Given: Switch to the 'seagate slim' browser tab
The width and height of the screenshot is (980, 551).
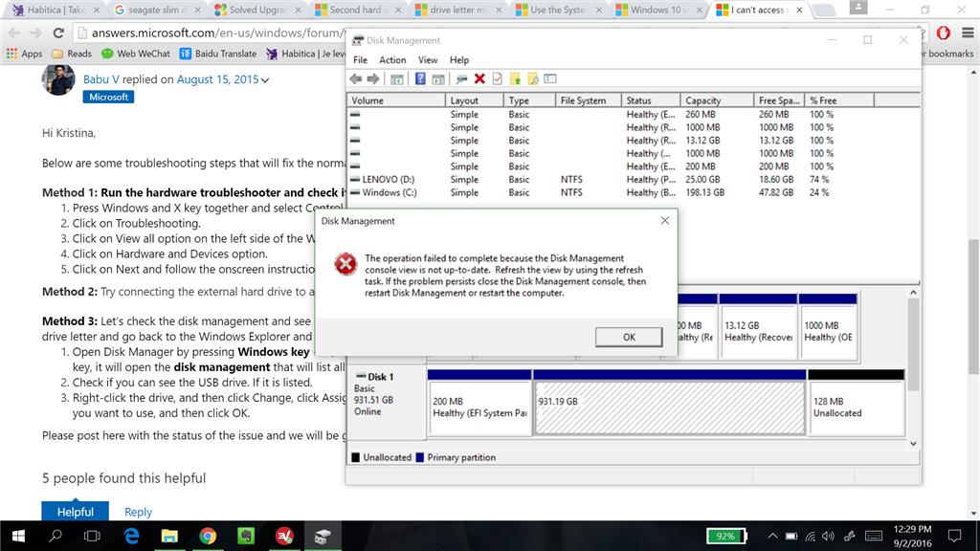Looking at the screenshot, I should (x=155, y=10).
